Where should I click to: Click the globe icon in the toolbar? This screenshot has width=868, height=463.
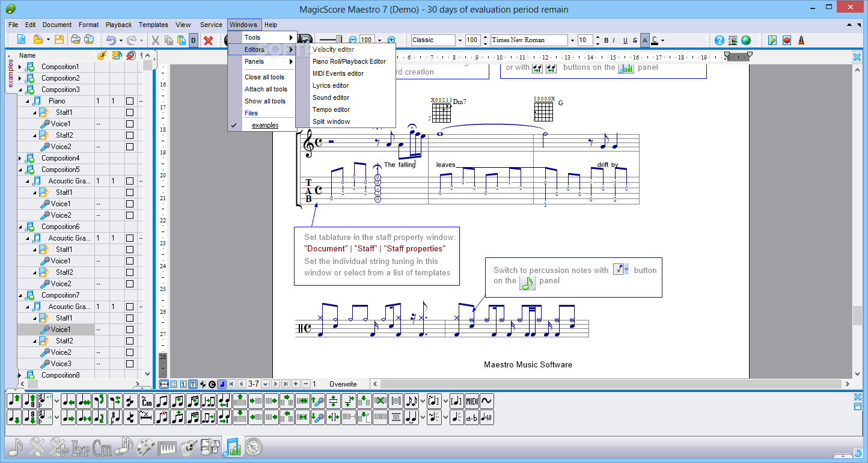tap(746, 40)
